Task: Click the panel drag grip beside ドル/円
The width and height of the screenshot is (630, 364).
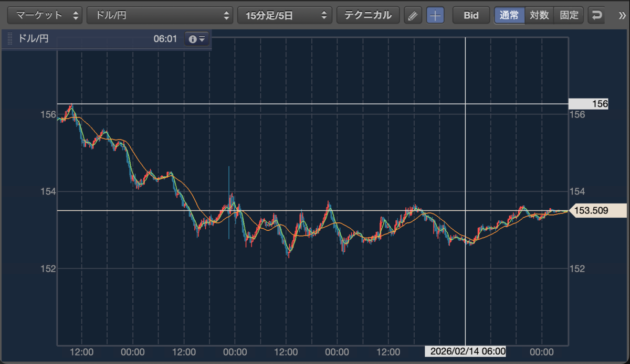Action: point(9,39)
